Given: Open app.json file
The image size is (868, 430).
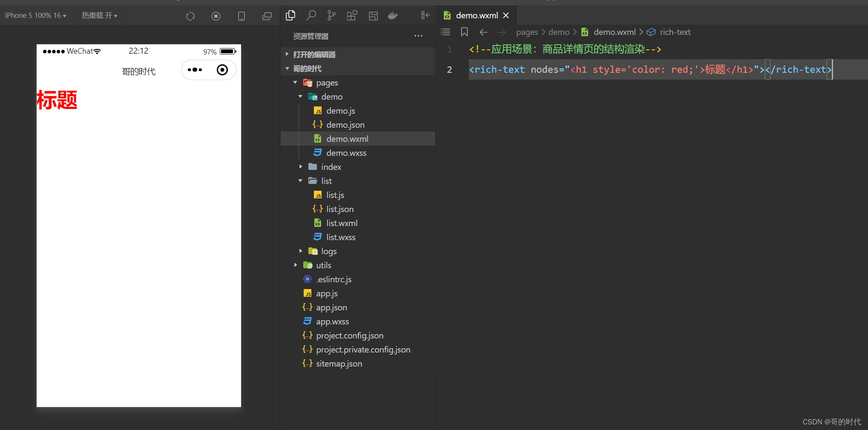Looking at the screenshot, I should pos(358,307).
